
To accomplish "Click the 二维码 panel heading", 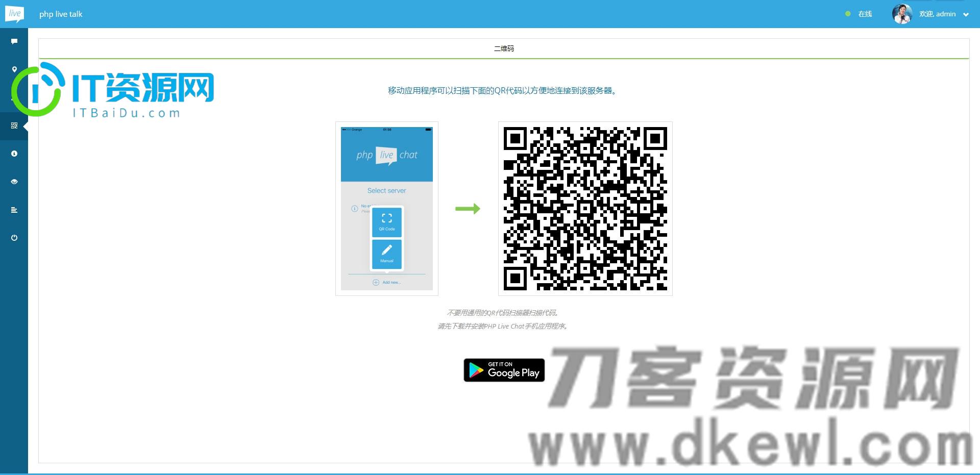I will 504,48.
